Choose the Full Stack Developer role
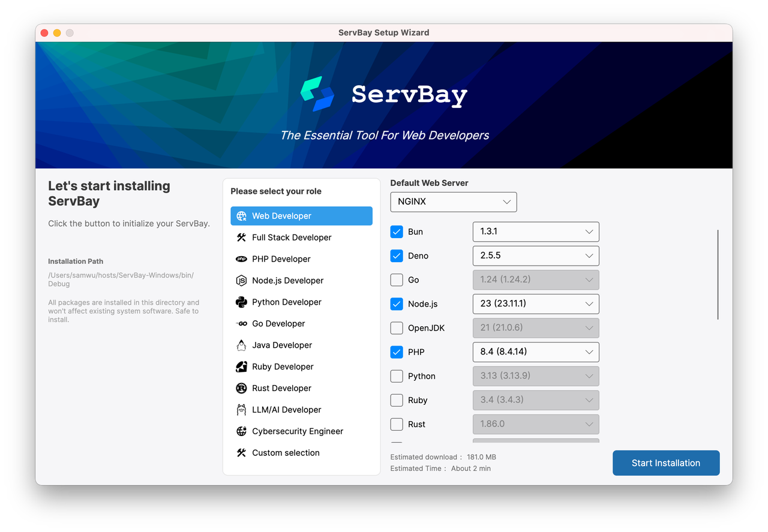Viewport: 768px width, 532px height. pyautogui.click(x=301, y=238)
